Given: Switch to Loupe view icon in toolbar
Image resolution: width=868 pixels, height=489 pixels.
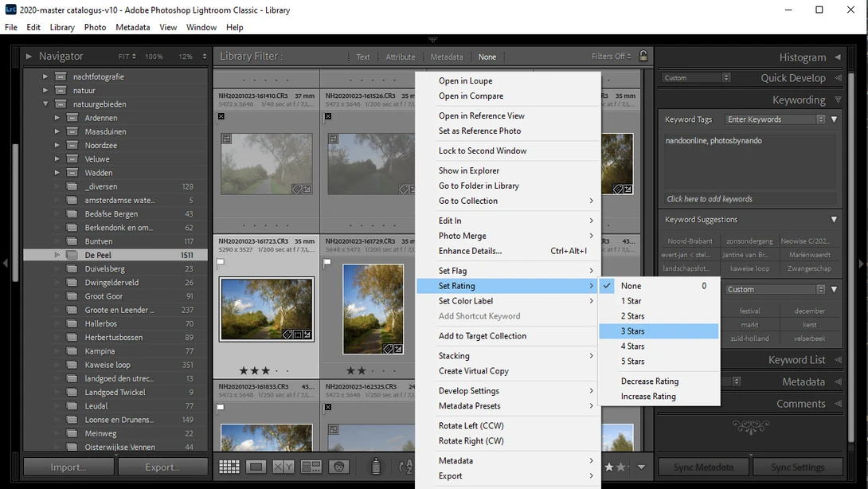Looking at the screenshot, I should (x=256, y=467).
